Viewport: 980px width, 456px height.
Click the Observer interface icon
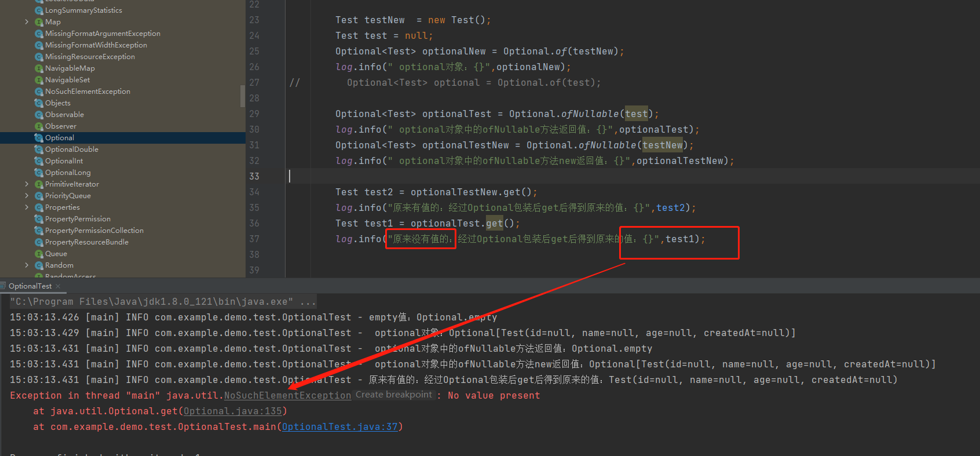39,126
